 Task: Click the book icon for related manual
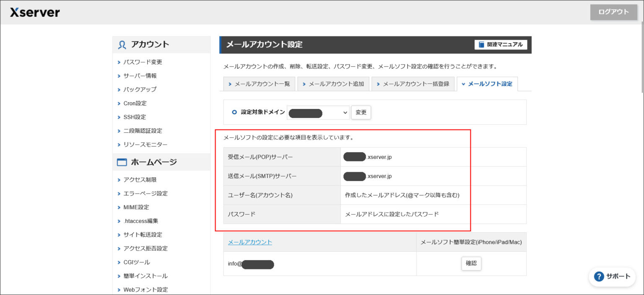coord(481,44)
